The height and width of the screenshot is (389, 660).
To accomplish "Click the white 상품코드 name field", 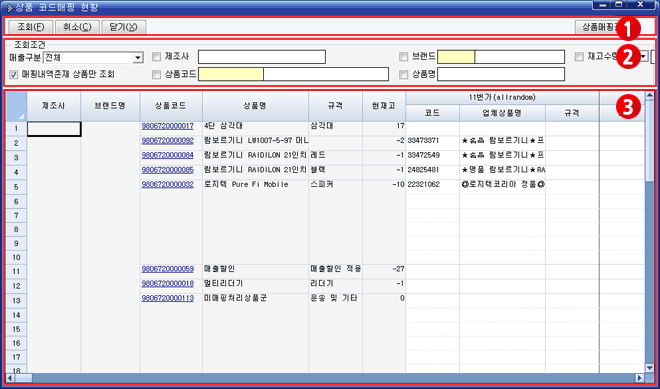I will (326, 75).
